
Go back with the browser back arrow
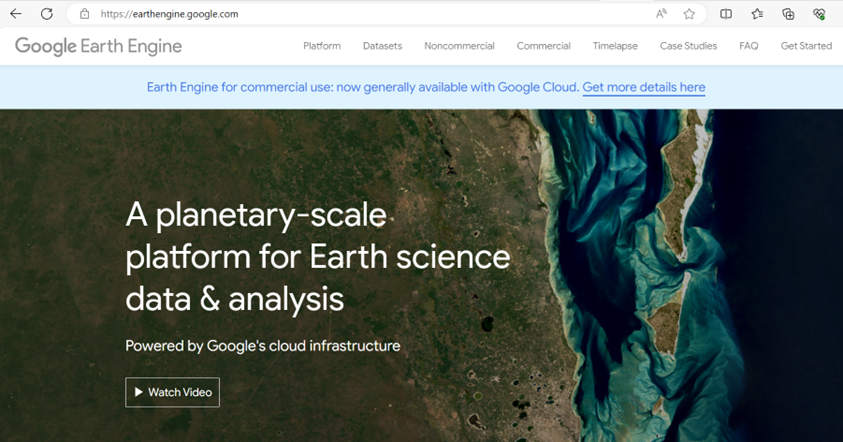tap(16, 14)
